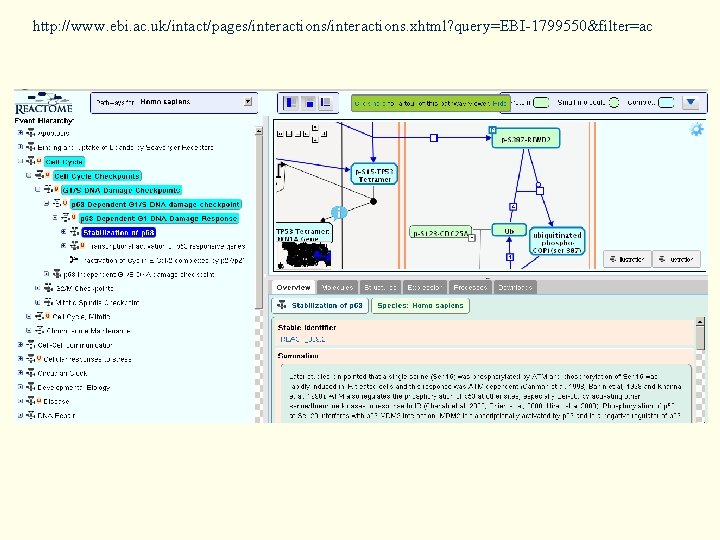
Task: Click the pathway icon beside Cell Cycle
Action: pyautogui.click(x=30, y=162)
